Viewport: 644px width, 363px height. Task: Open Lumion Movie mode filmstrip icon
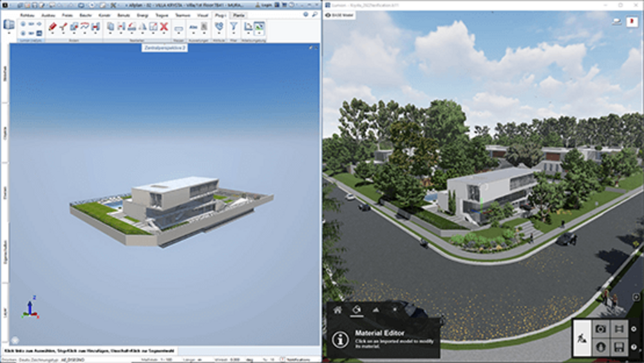pos(619,329)
